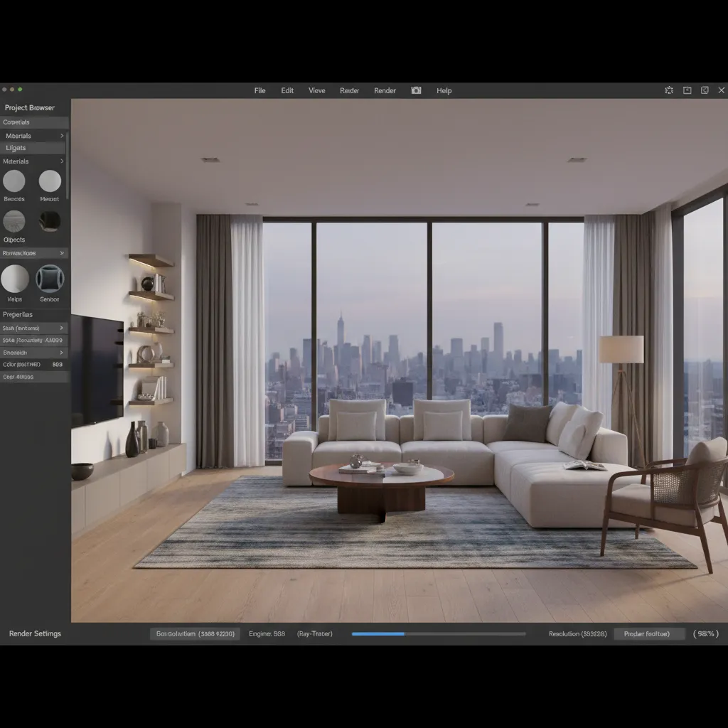Pick the rough gray textured material swatch

tap(14, 221)
